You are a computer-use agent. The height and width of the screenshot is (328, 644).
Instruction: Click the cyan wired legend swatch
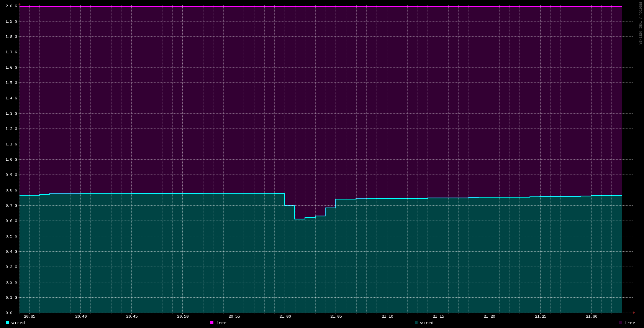point(7,323)
